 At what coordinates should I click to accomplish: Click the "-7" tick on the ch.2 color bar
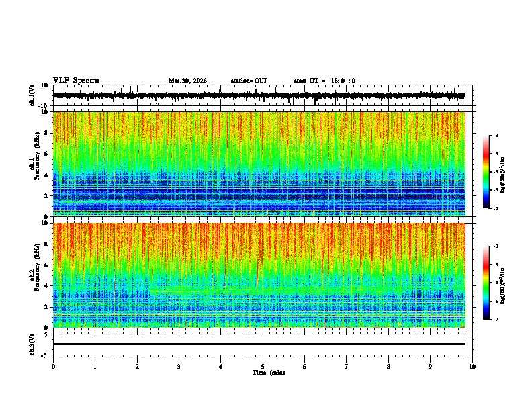tap(495, 319)
